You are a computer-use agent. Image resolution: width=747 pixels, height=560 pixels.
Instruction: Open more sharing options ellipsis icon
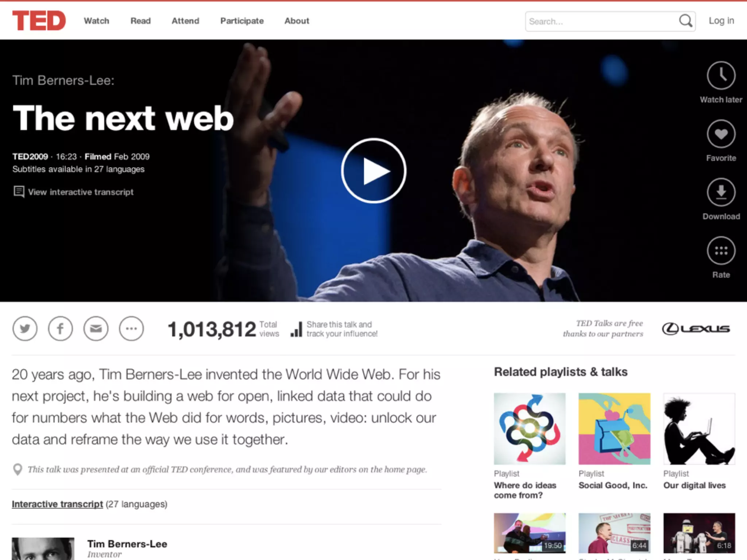pyautogui.click(x=131, y=328)
